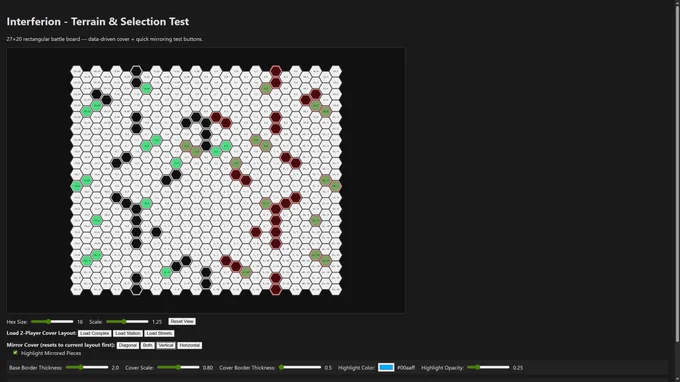Viewport: 680px width, 382px height.
Task: Adjust the Cover Border Thickness slider
Action: click(x=300, y=367)
